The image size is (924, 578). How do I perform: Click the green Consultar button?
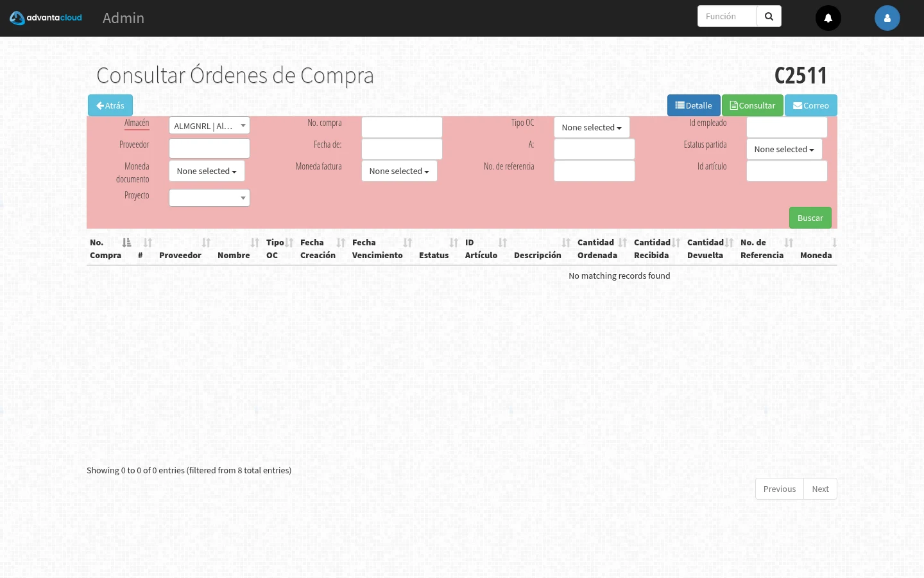753,105
